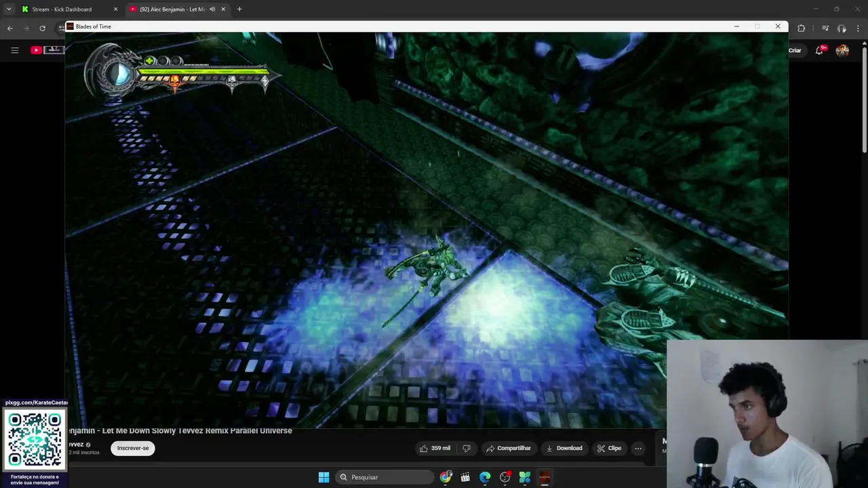Click the Clipe button

tap(609, 448)
